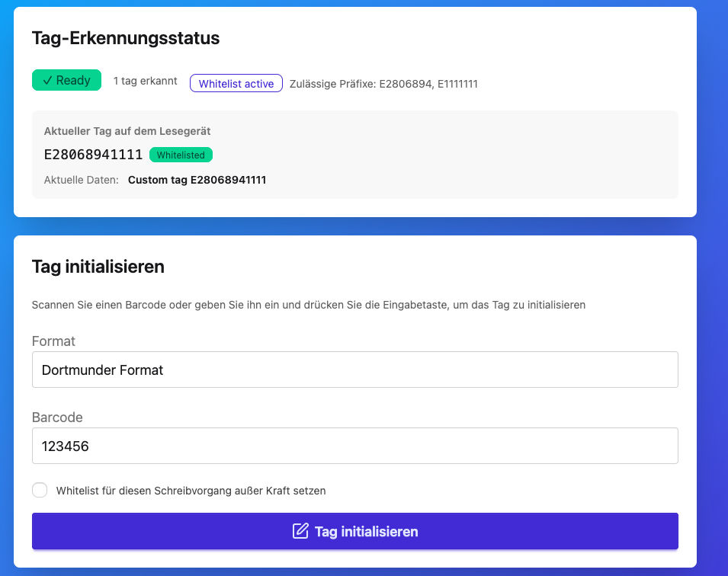The image size is (728, 576).
Task: Click the 'Tag initialisieren' section heading
Action: click(98, 267)
